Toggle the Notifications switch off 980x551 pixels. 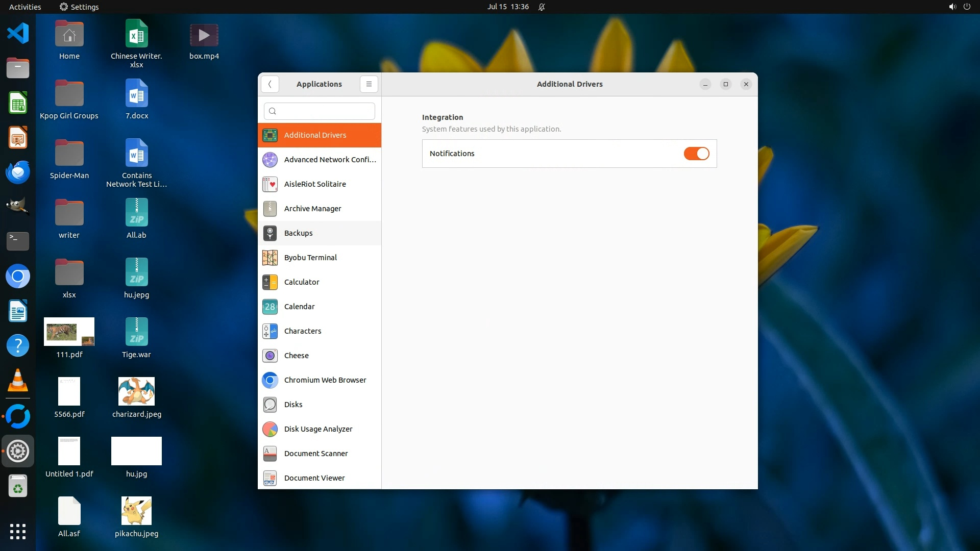(x=696, y=154)
